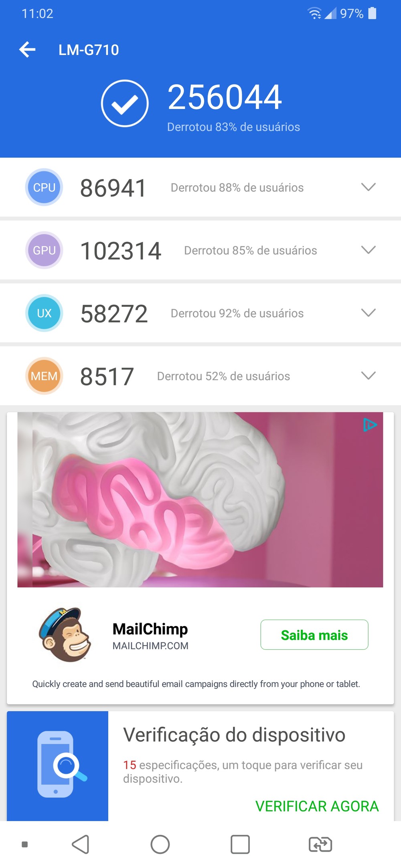Tap the back arrow beside LM-G710
Viewport: 401px width, 868px height.
[x=27, y=50]
